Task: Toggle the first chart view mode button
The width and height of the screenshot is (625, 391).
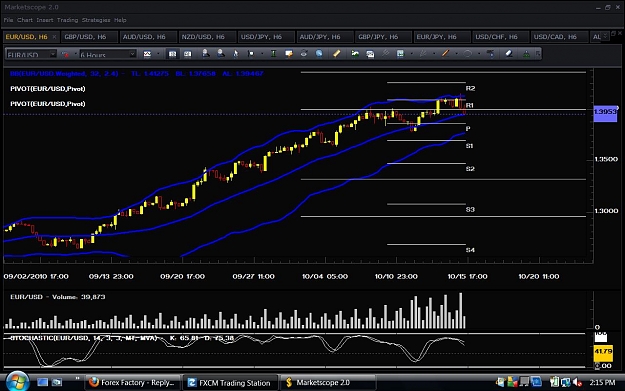Action: click(x=172, y=54)
